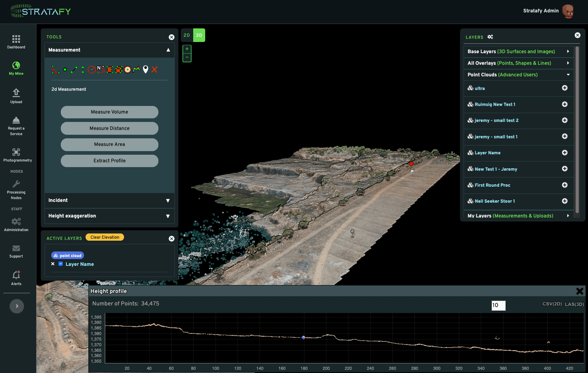Select the volume box measurement tool

[x=118, y=70]
